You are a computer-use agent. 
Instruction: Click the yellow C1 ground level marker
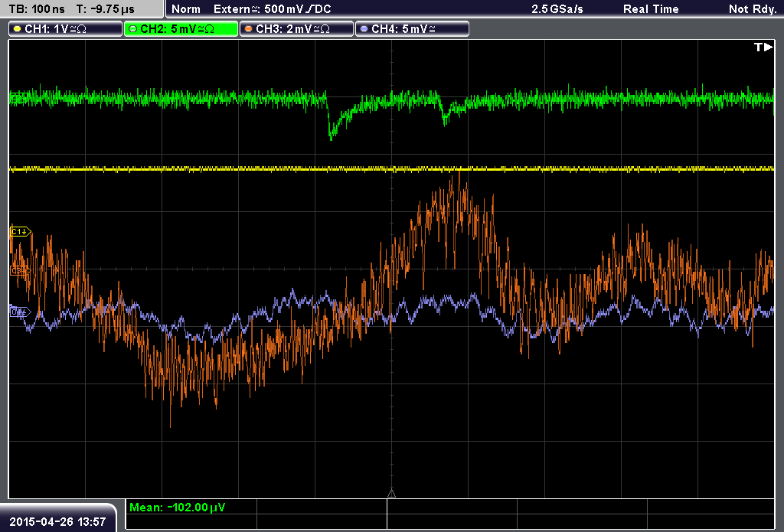point(21,231)
